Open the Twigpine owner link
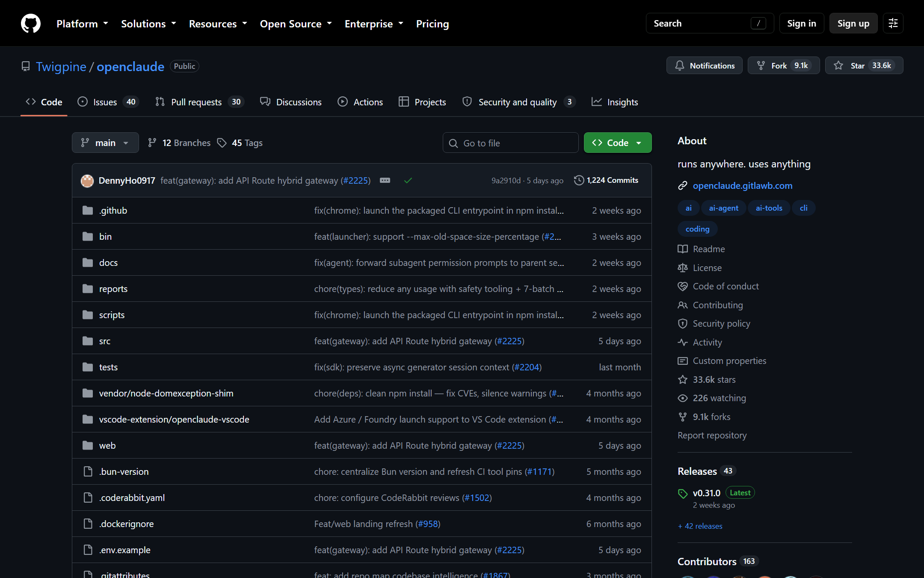 [61, 66]
